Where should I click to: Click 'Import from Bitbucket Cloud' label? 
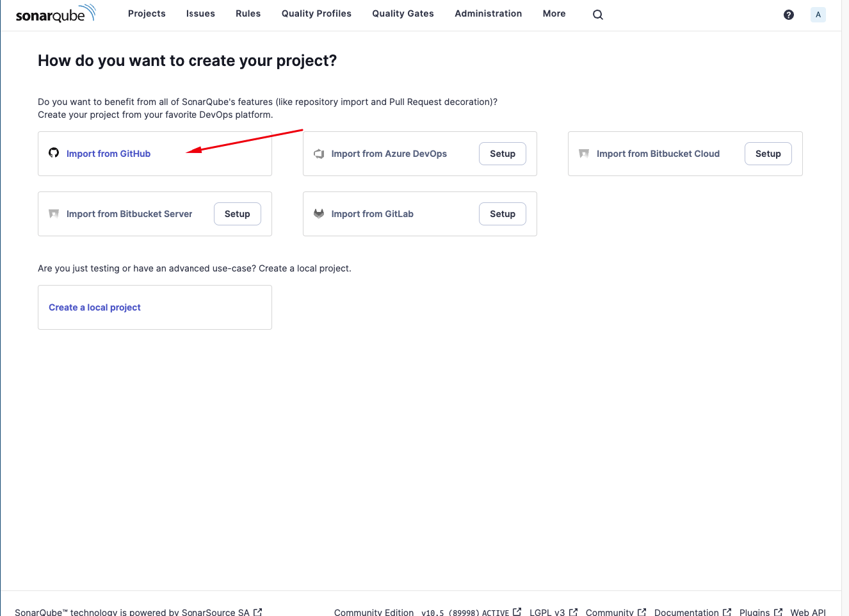[x=658, y=154]
